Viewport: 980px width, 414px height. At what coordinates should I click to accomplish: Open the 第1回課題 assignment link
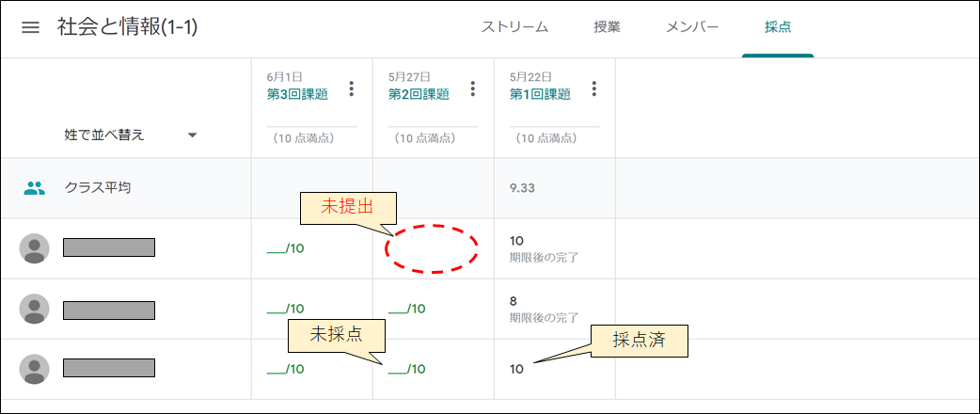539,94
